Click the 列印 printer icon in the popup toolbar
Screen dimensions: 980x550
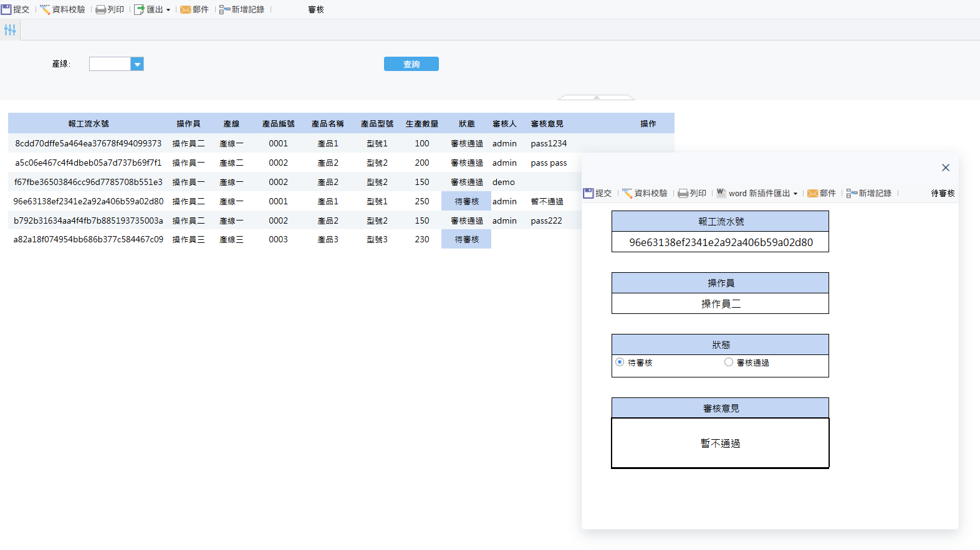coord(683,194)
